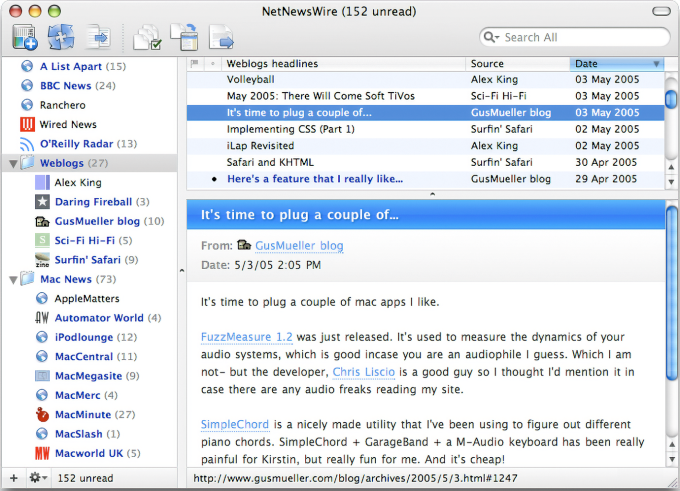This screenshot has width=680, height=491.
Task: Click the Daring Fireball star icon
Action: tap(42, 202)
